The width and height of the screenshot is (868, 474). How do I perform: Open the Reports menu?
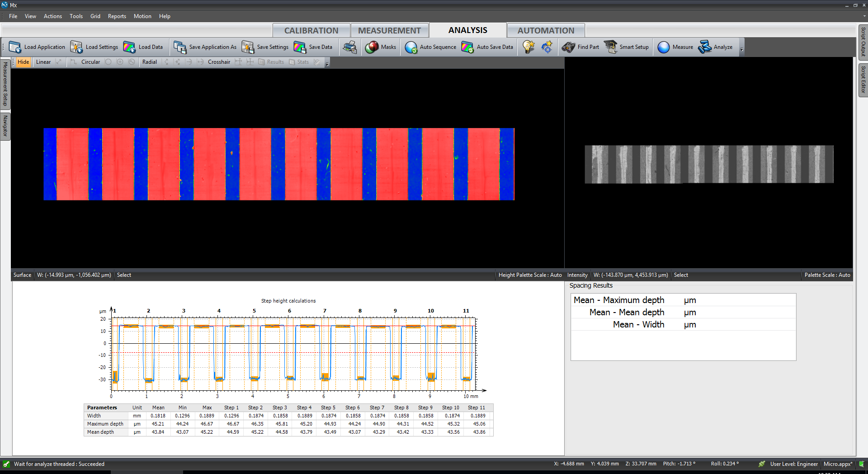[117, 16]
